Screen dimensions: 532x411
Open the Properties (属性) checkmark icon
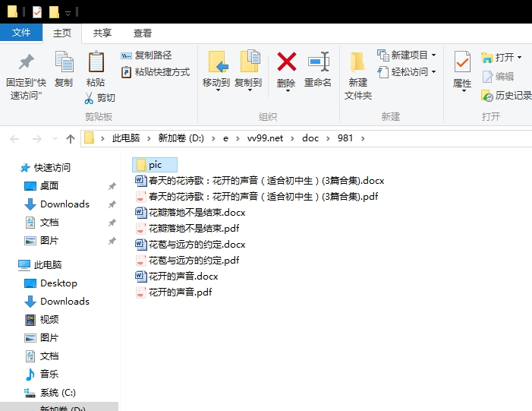click(x=462, y=62)
